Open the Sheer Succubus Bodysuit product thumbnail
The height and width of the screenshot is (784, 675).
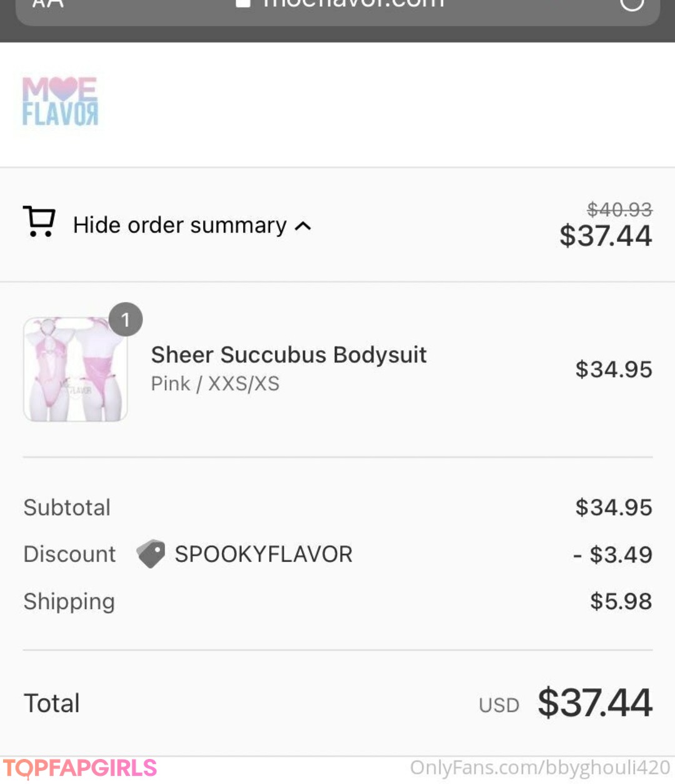click(x=76, y=369)
